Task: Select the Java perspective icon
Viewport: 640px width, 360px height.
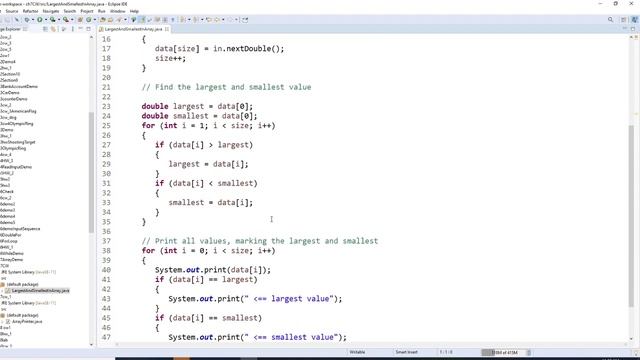Action: tap(634, 20)
